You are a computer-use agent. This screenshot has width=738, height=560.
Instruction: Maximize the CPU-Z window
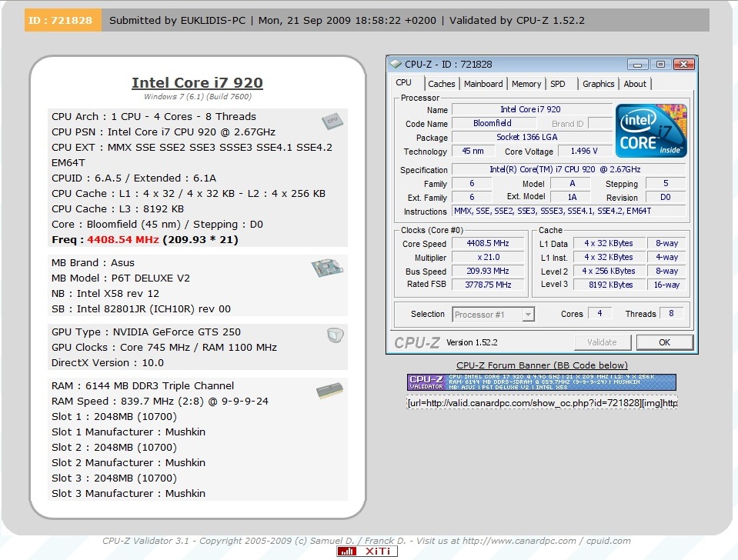pyautogui.click(x=660, y=64)
